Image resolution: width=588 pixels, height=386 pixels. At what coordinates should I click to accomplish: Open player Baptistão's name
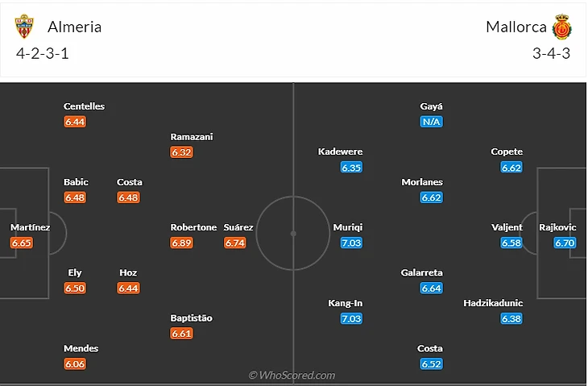tap(192, 318)
